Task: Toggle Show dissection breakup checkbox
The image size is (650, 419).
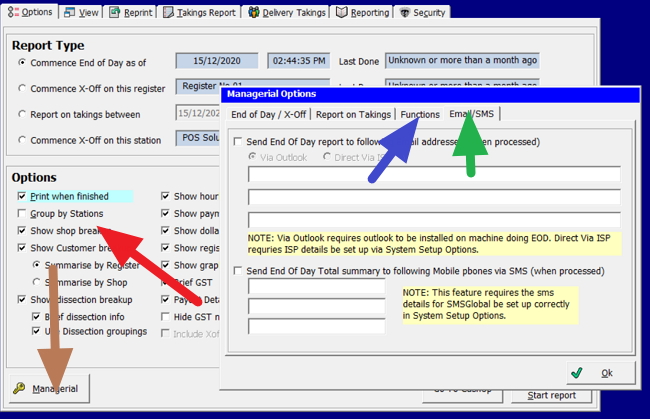Action: (22, 299)
